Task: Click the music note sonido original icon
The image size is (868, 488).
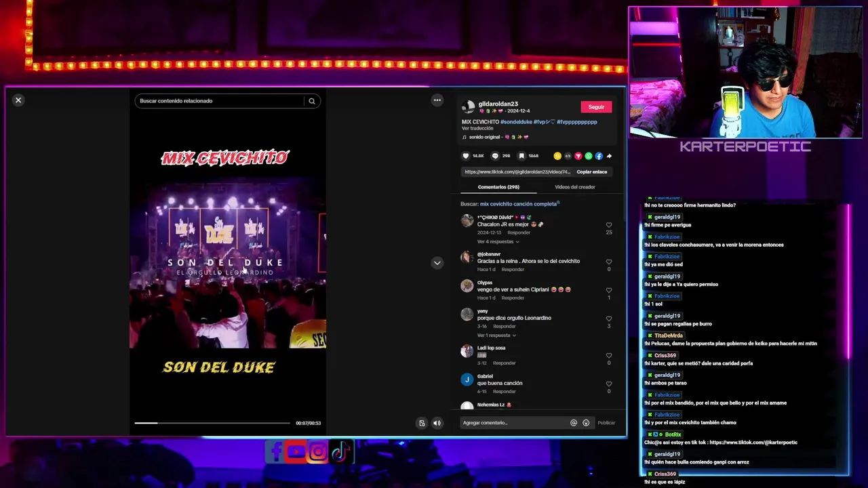Action: click(465, 137)
